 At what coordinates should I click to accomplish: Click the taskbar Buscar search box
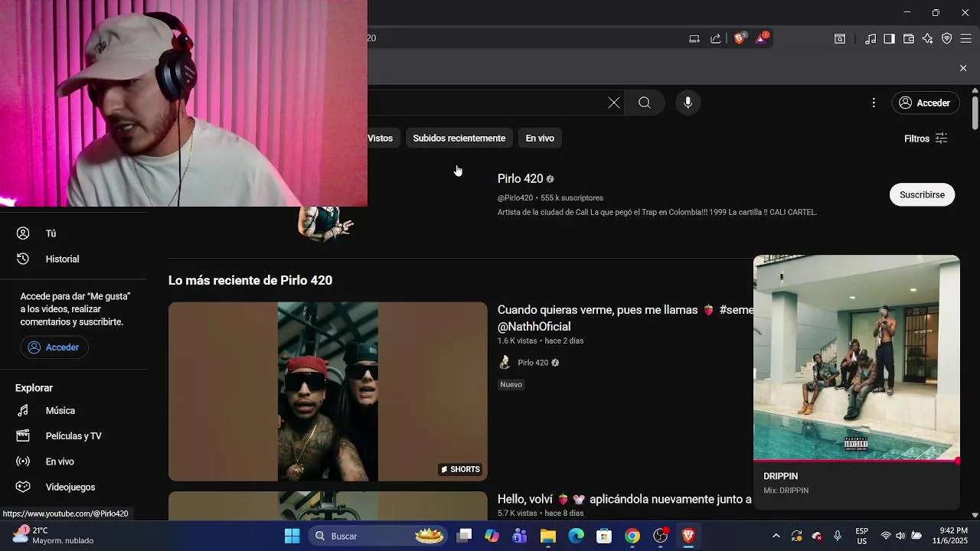(377, 536)
